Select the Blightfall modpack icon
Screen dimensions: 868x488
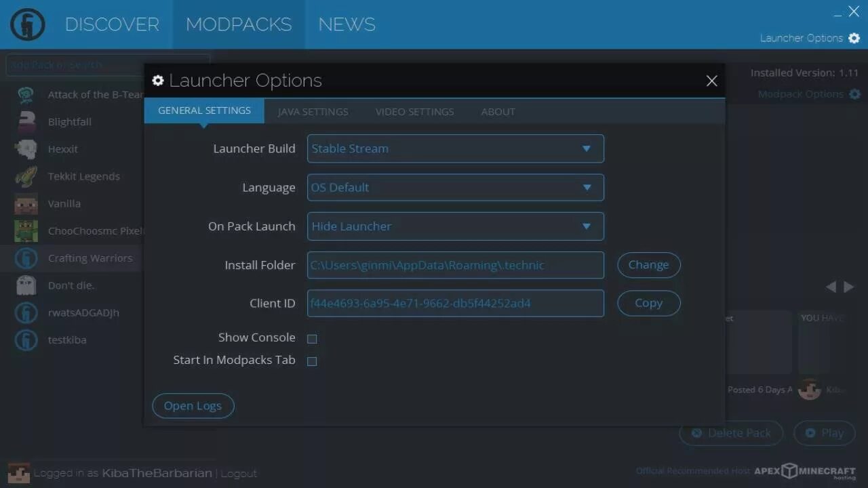tap(26, 122)
